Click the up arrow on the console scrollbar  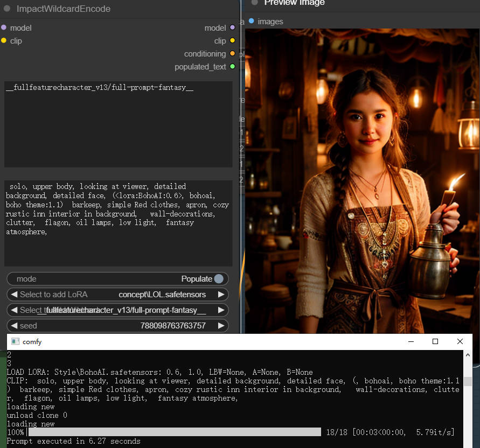pyautogui.click(x=468, y=354)
